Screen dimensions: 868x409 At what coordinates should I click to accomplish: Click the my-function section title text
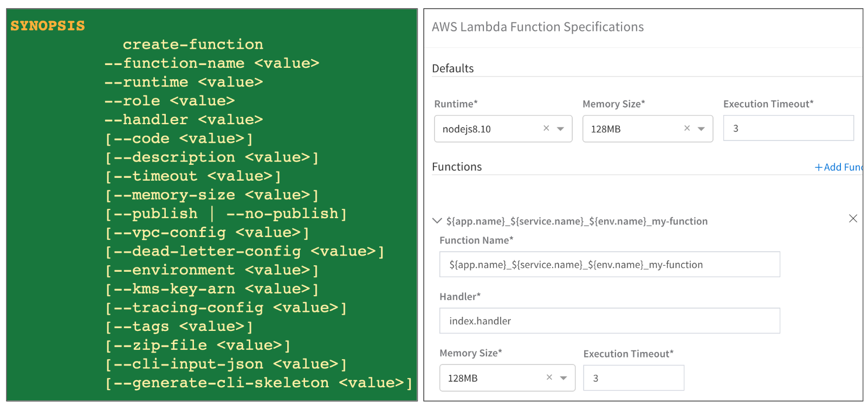coord(577,221)
